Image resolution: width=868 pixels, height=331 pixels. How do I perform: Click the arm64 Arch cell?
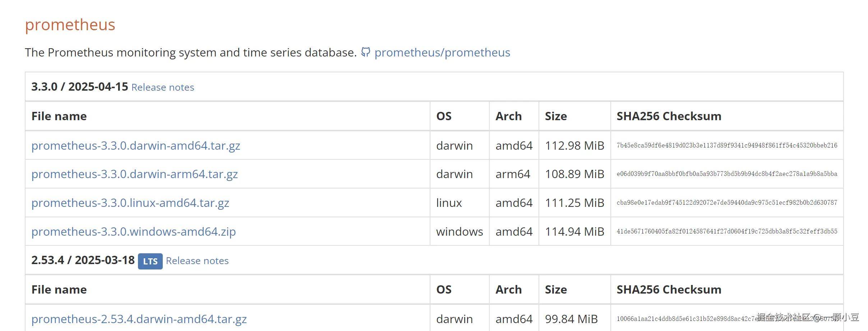(513, 174)
